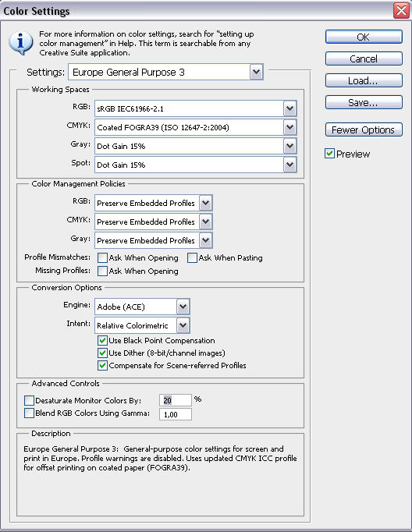Toggle the Preview checkbox
412x532 pixels.
pos(329,154)
